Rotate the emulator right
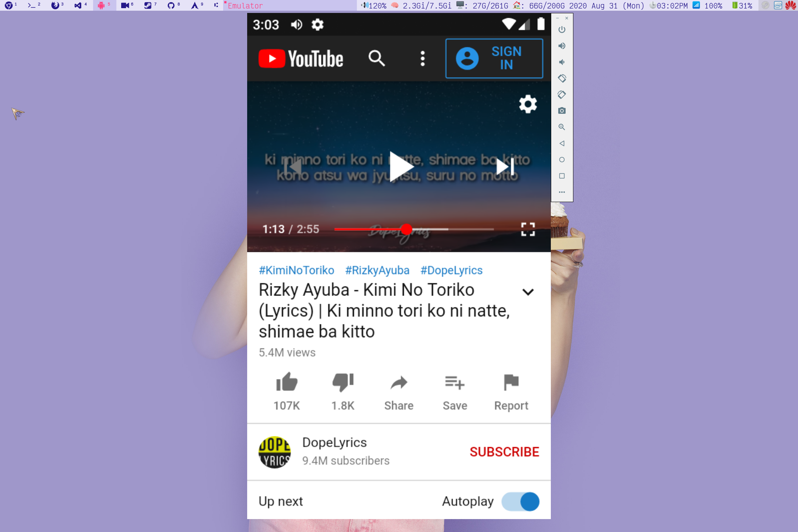 click(562, 95)
